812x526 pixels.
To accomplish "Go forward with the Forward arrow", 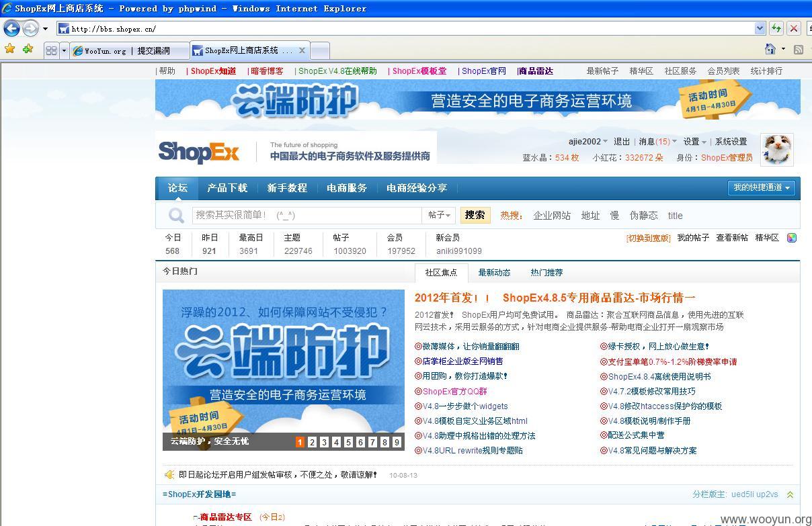I will tap(30, 28).
